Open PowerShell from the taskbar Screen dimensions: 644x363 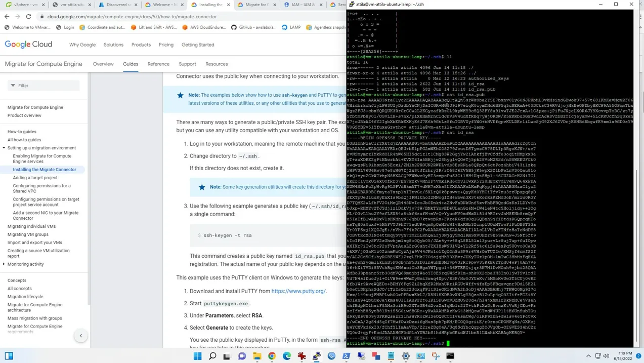pyautogui.click(x=347, y=356)
